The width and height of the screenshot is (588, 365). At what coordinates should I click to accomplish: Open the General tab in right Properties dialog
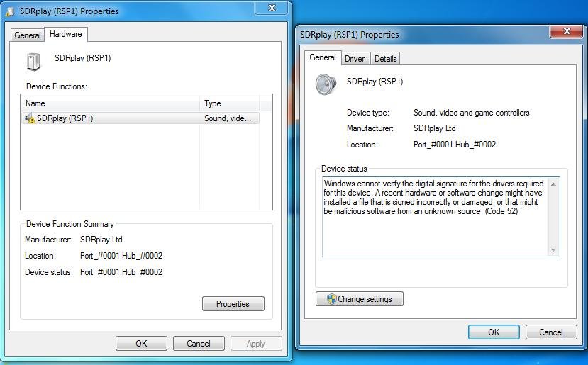[323, 57]
